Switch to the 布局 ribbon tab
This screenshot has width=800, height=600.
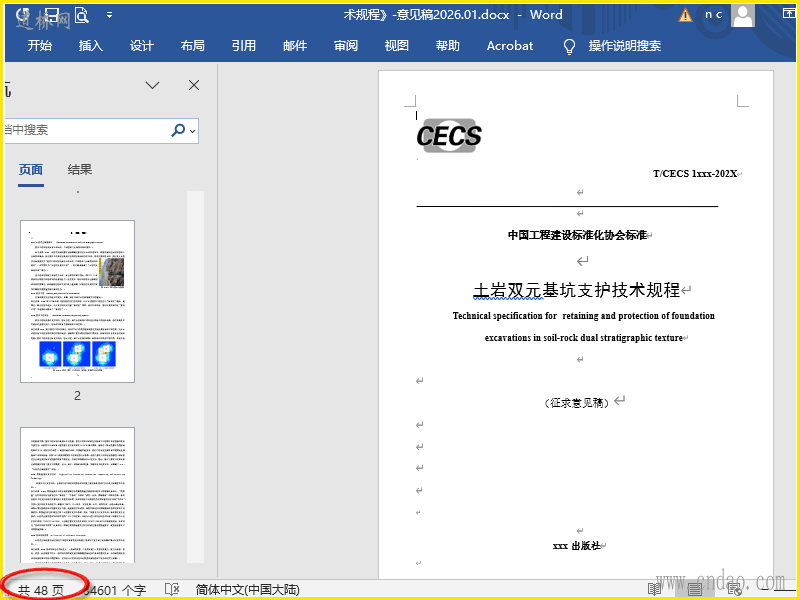click(193, 46)
